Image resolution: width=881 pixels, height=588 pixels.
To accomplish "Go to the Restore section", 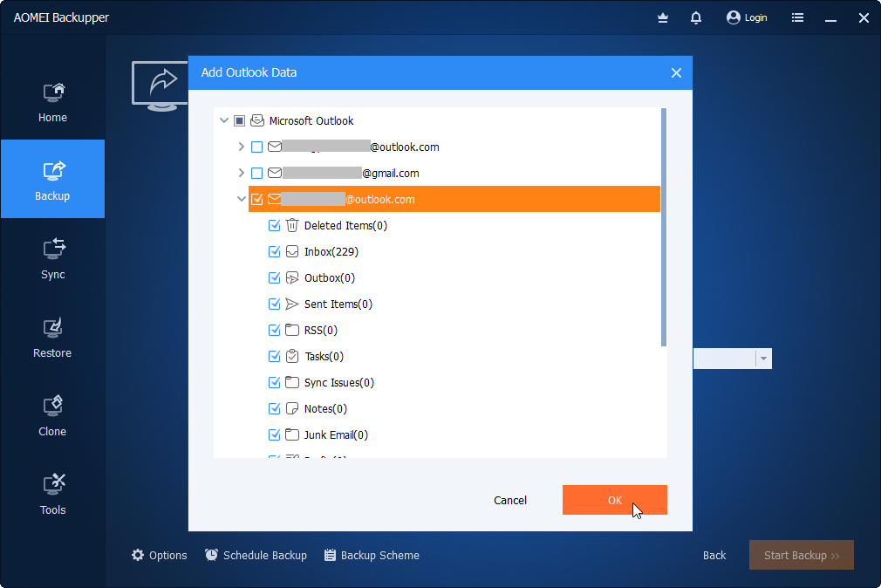I will 52,337.
